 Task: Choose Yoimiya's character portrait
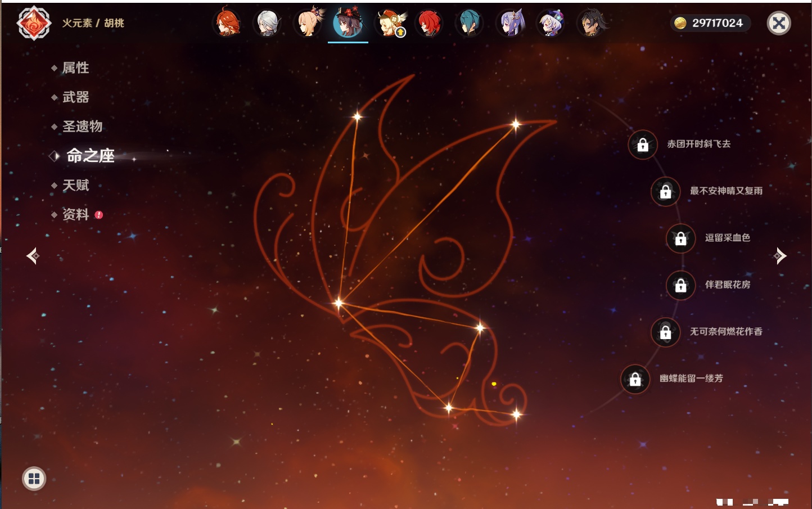click(308, 23)
